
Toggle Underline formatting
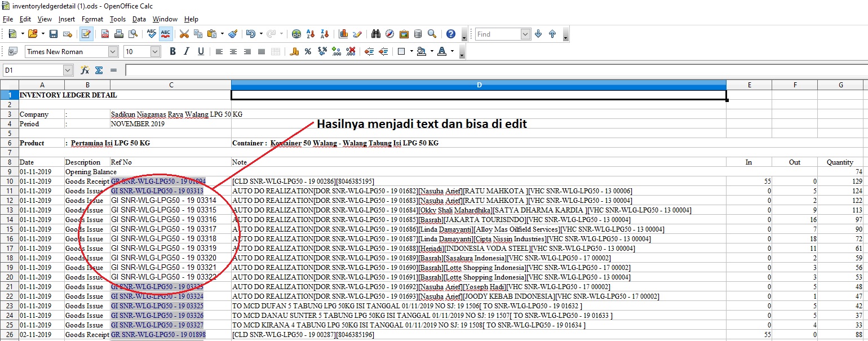pos(201,51)
